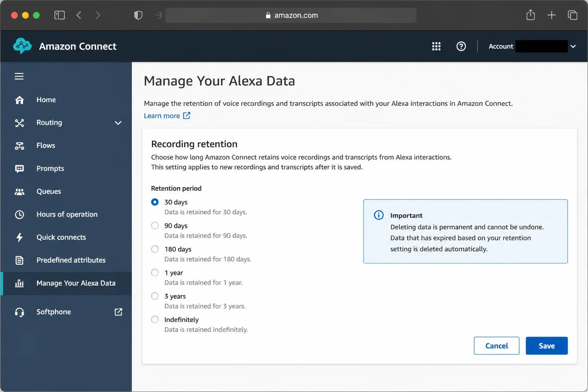Image resolution: width=588 pixels, height=392 pixels.
Task: Click the Learn more external link icon
Action: tap(186, 116)
